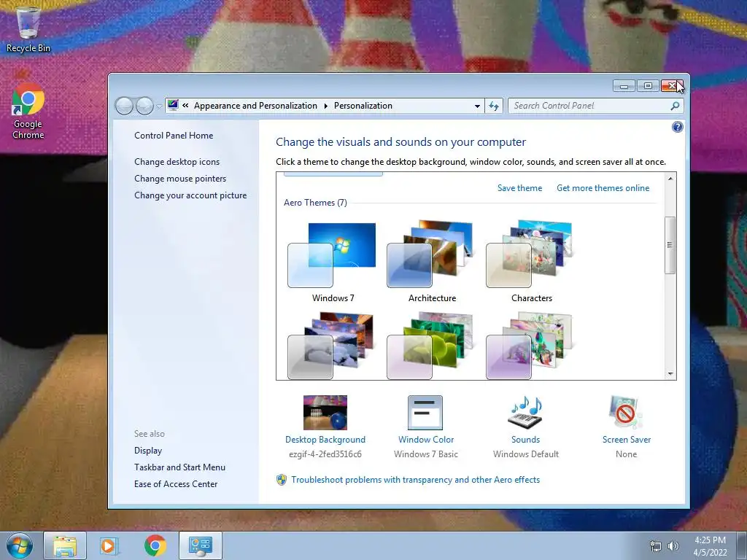Open the Screen Saver icon
Viewport: 747px width, 560px height.
[x=626, y=413]
